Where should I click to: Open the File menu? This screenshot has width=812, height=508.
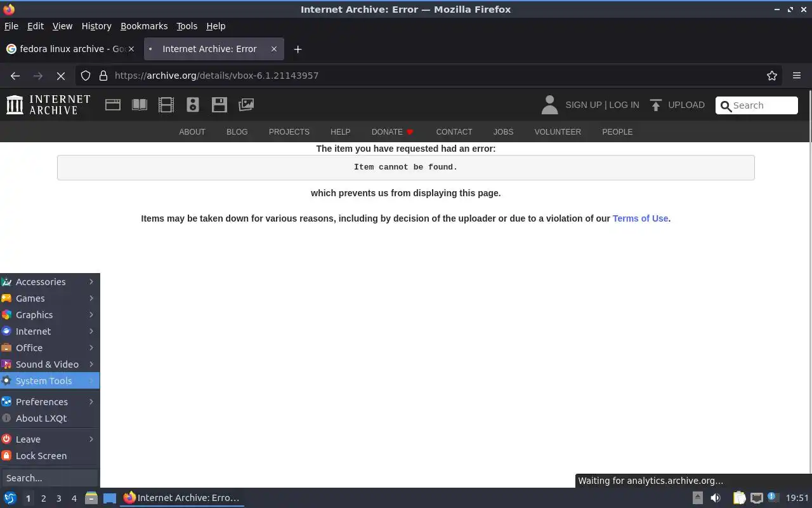(11, 26)
